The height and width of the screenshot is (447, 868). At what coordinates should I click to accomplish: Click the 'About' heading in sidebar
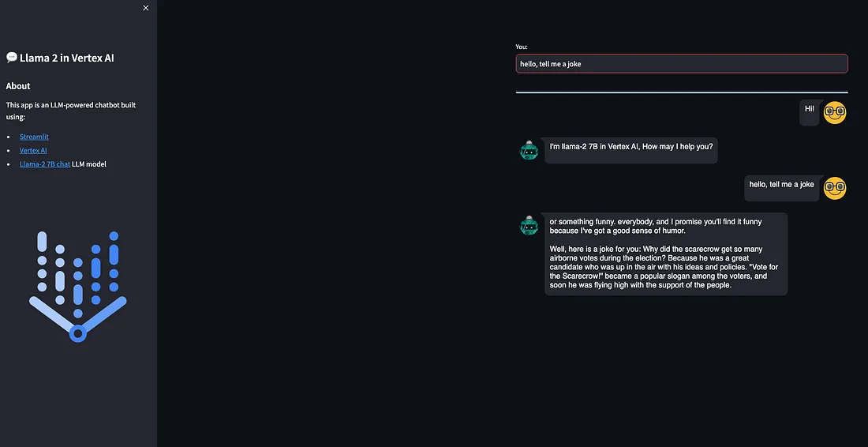coord(18,86)
